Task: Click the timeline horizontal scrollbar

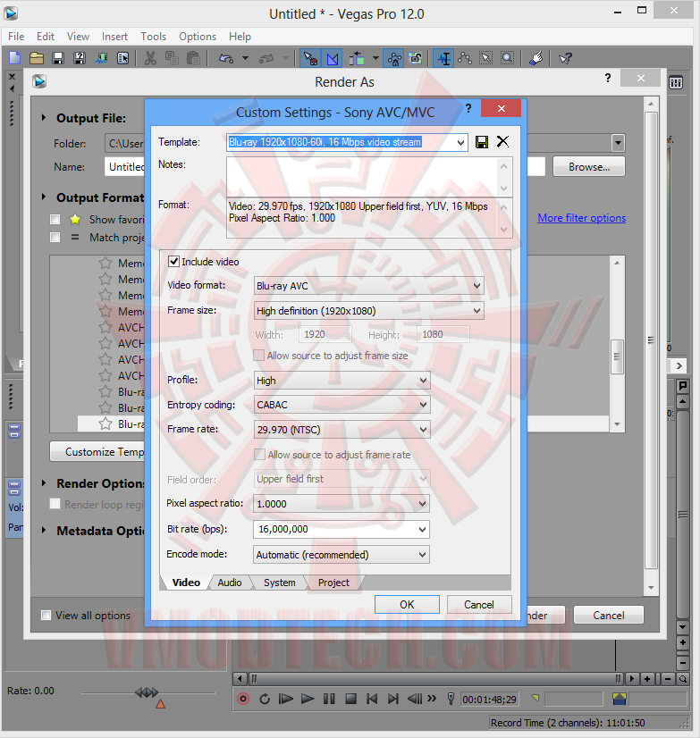Action: click(434, 679)
